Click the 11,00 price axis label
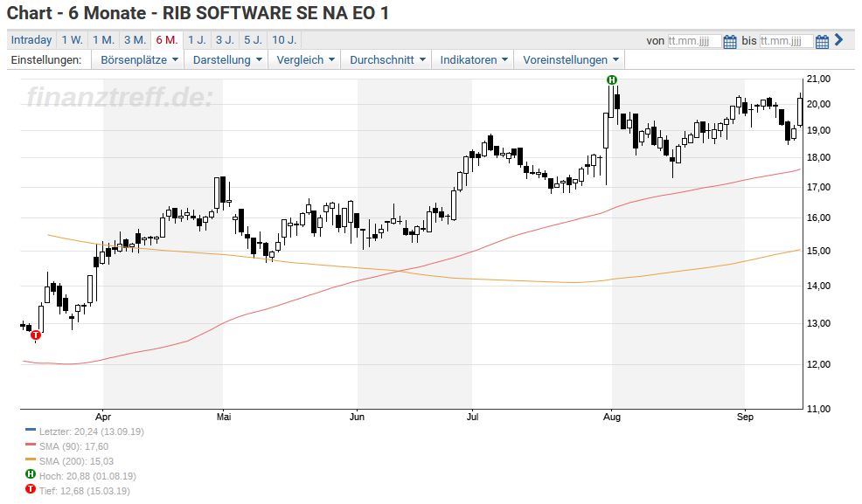This screenshot has width=862, height=504. tap(818, 409)
